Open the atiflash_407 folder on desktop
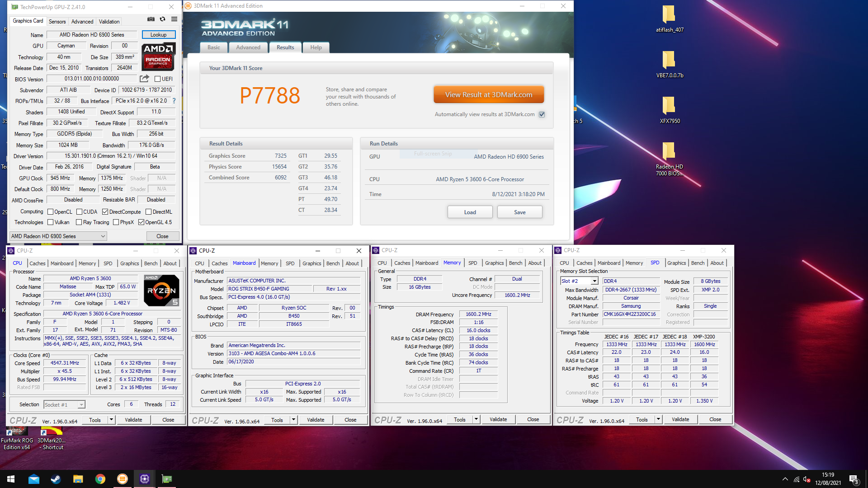 (670, 19)
